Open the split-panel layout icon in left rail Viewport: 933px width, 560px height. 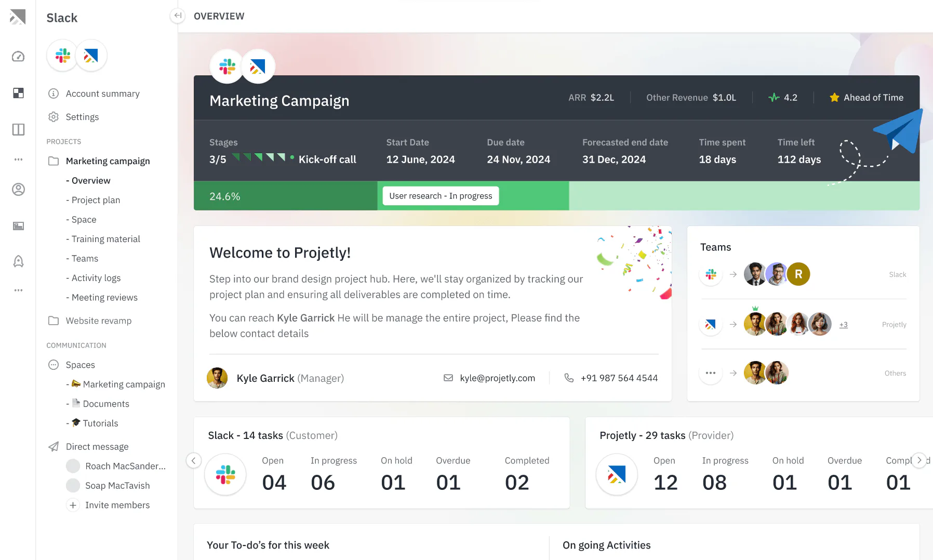tap(18, 129)
